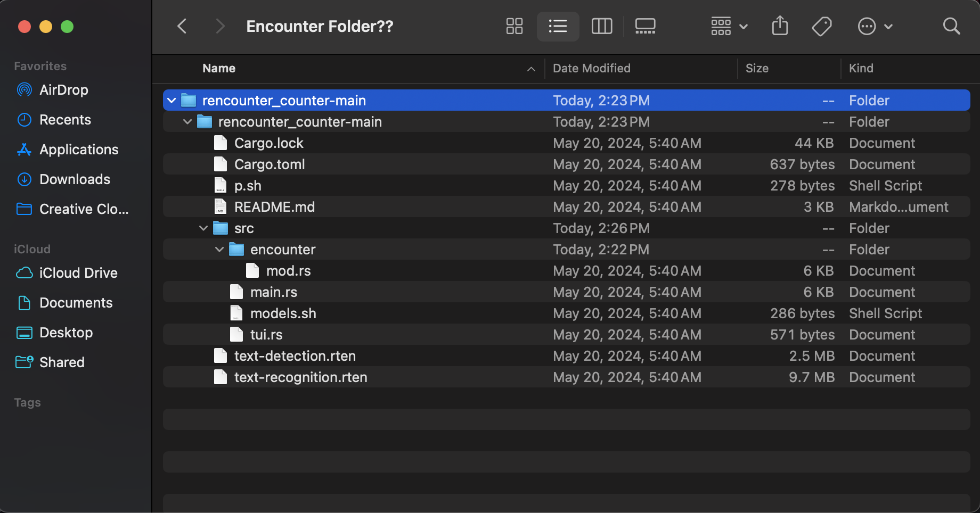Select the mod.rs file
This screenshot has width=980, height=513.
pyautogui.click(x=566, y=271)
